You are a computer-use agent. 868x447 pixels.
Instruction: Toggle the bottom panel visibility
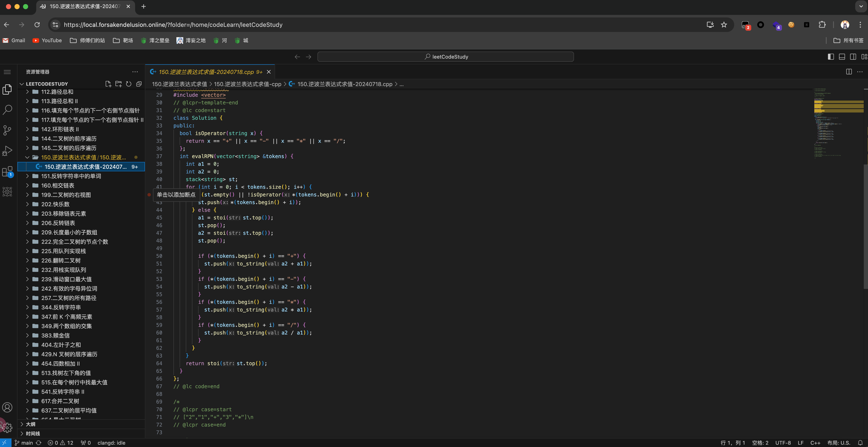pos(842,57)
